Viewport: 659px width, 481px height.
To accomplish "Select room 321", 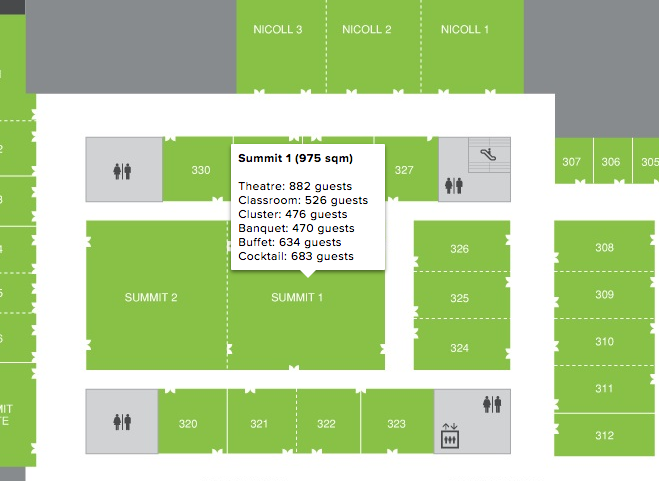I will [262, 421].
